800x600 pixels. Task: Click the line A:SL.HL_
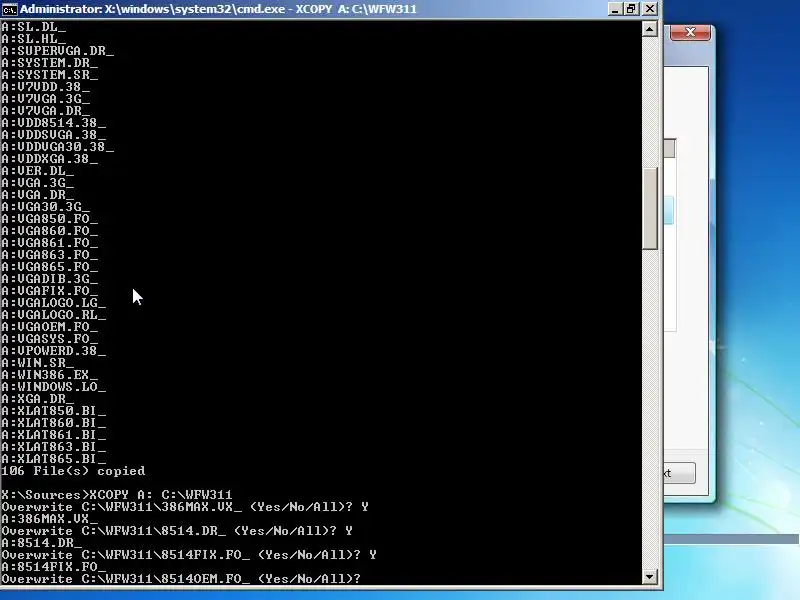[34, 39]
